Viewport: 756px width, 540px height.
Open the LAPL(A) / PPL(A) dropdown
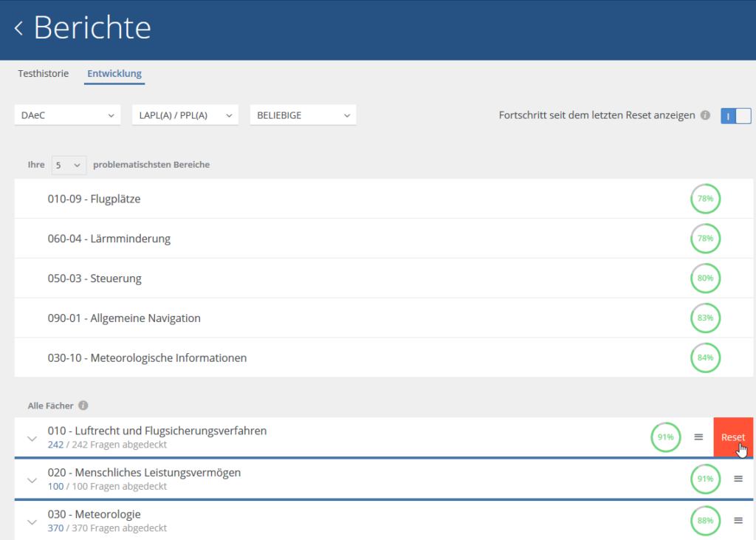pyautogui.click(x=185, y=115)
